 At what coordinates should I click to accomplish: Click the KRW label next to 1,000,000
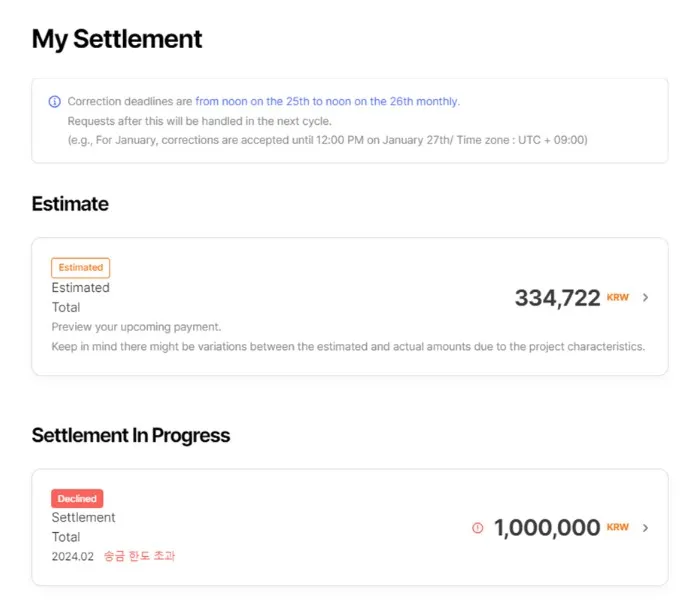pos(618,528)
